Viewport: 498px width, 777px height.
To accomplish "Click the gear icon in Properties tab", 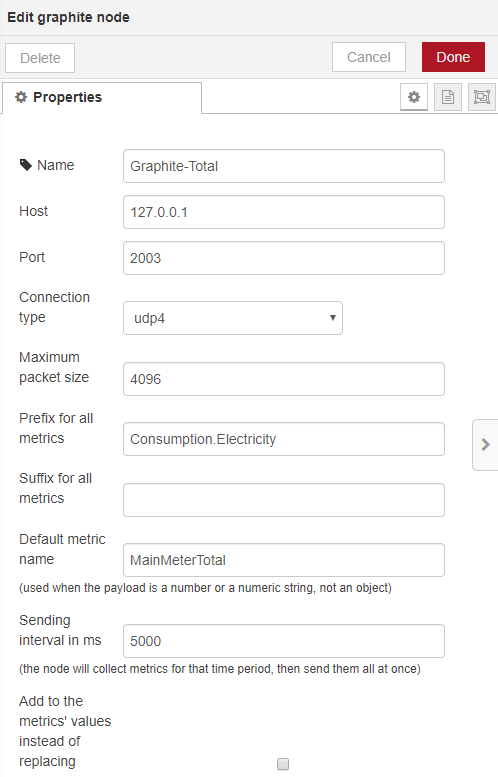I will [x=21, y=97].
